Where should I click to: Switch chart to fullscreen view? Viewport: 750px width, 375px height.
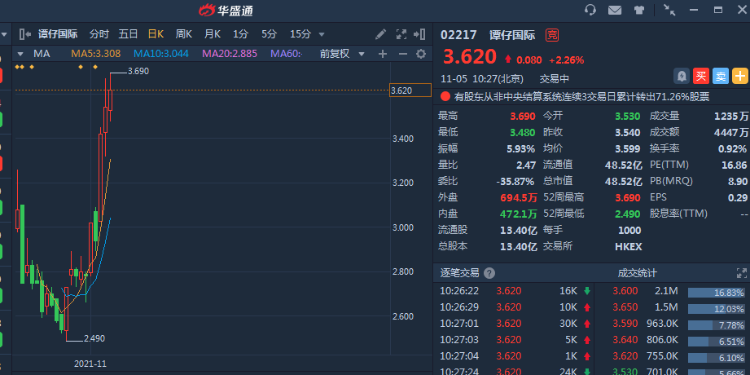coord(401,34)
